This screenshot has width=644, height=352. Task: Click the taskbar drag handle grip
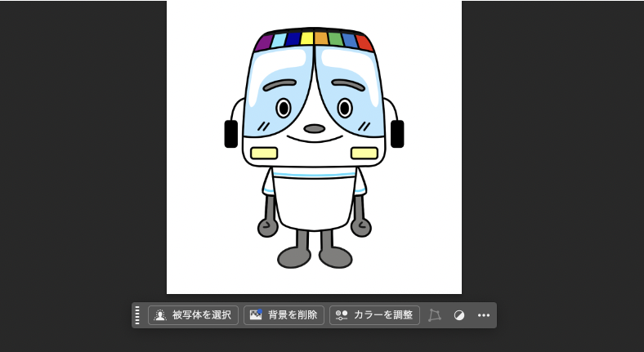137,315
